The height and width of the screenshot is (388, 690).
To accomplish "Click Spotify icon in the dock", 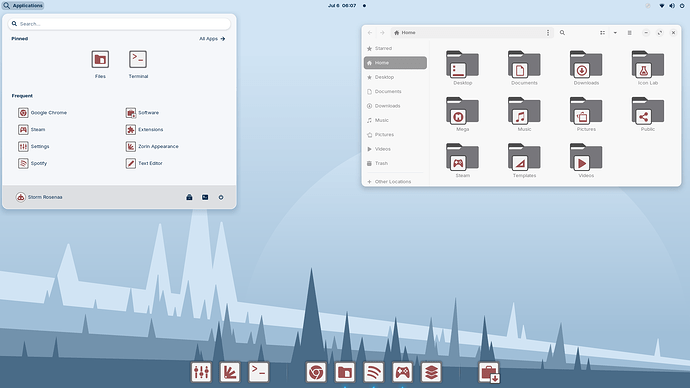I will 373,372.
